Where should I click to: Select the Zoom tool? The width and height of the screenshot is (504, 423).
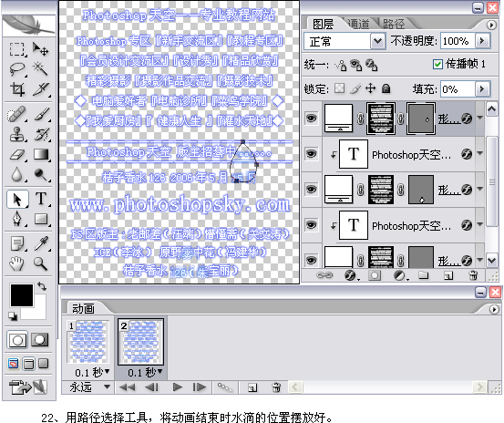point(40,263)
